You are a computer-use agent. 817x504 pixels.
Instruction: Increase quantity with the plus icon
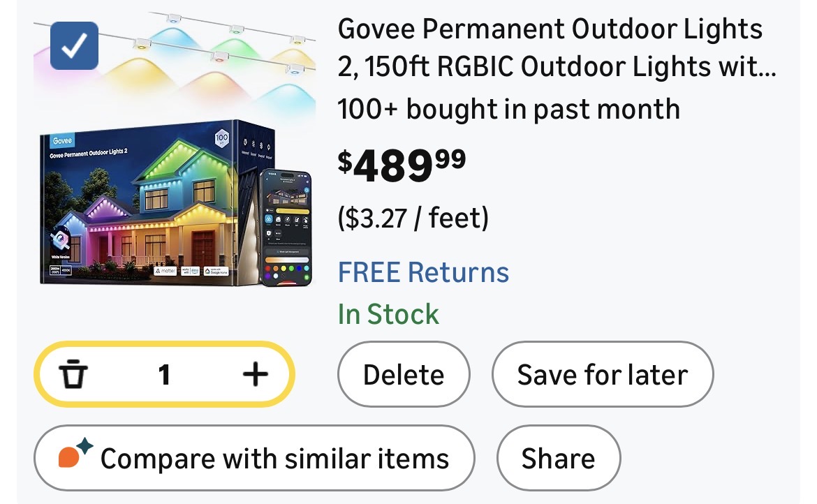(x=255, y=375)
